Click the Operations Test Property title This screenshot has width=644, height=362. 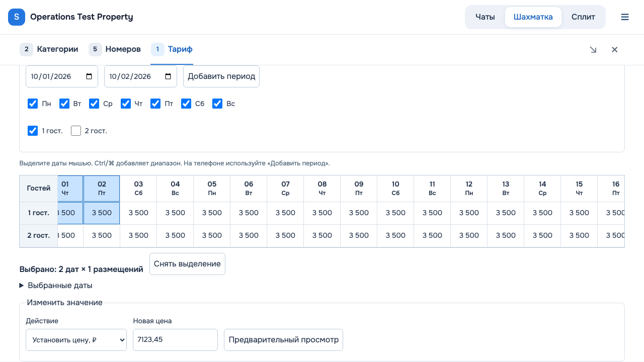click(82, 17)
